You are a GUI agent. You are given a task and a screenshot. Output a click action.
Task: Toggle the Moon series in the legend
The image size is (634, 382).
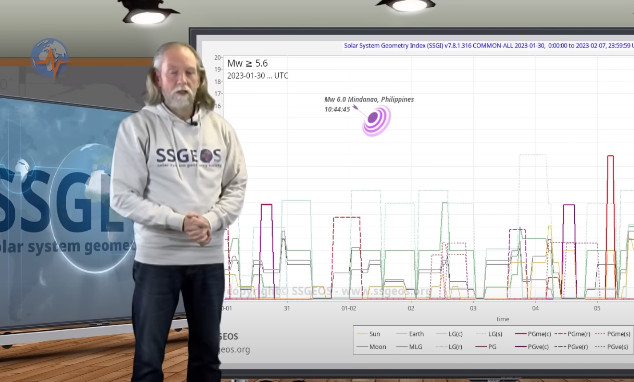372,347
